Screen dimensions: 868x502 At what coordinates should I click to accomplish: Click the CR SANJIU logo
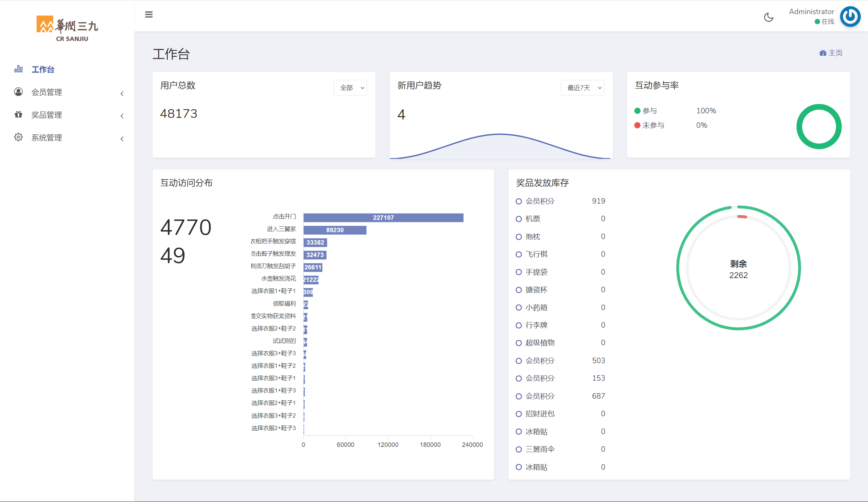point(68,29)
